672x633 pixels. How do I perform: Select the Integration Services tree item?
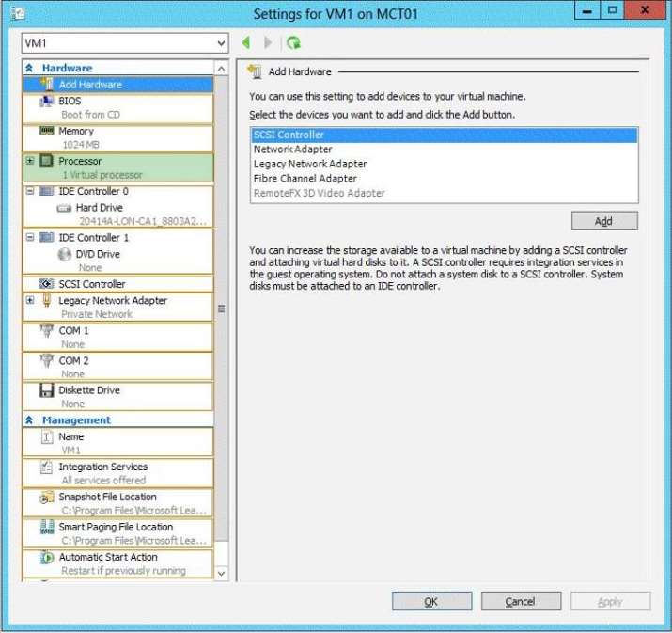click(x=117, y=473)
